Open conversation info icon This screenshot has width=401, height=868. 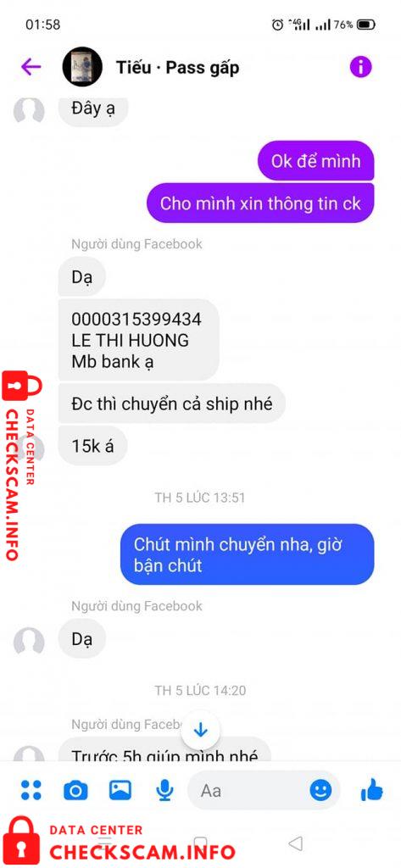pos(360,67)
